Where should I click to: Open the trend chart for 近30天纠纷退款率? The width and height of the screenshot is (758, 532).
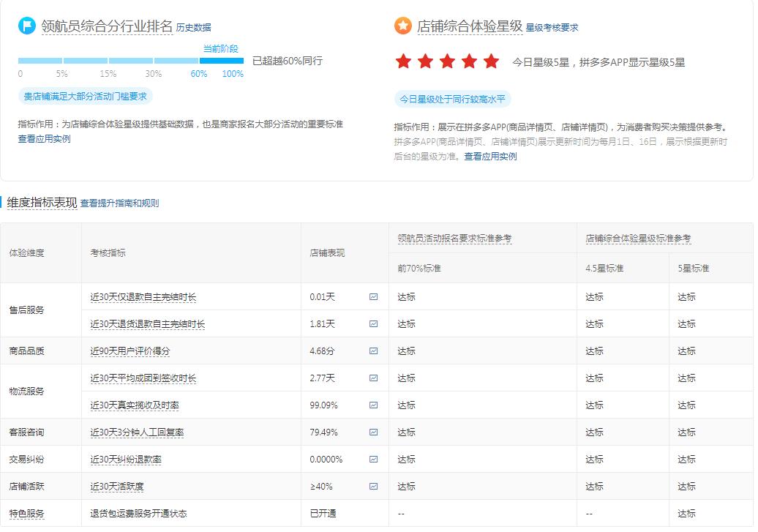point(372,459)
